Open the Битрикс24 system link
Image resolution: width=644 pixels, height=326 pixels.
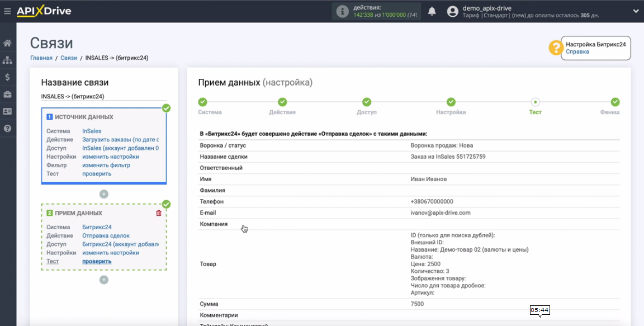point(97,227)
